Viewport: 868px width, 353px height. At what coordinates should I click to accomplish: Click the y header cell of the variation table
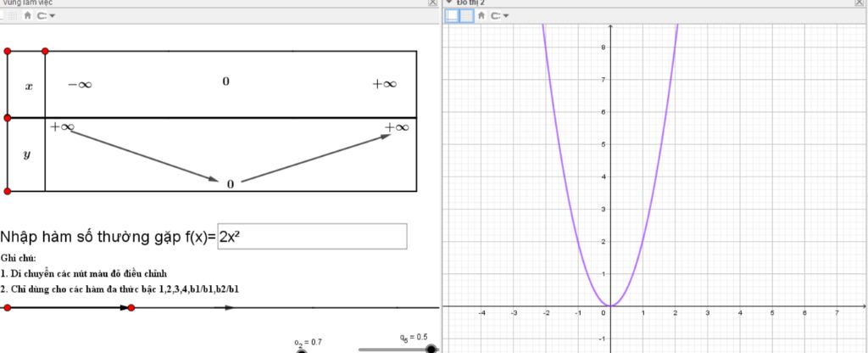tap(26, 154)
